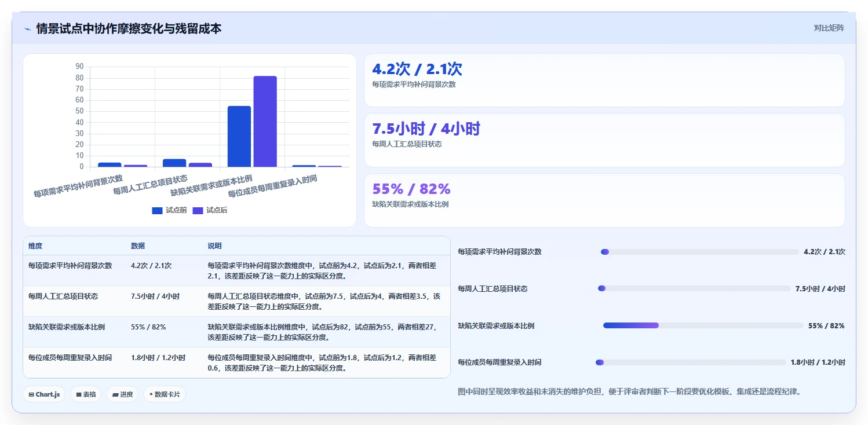The width and height of the screenshot is (868, 425).
Task: Click the 表格 tag chip
Action: pos(86,394)
